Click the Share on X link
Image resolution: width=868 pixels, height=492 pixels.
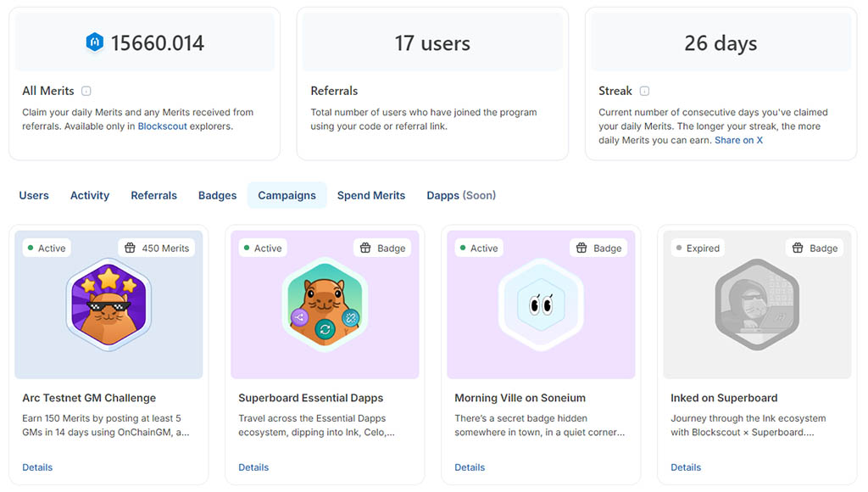738,140
